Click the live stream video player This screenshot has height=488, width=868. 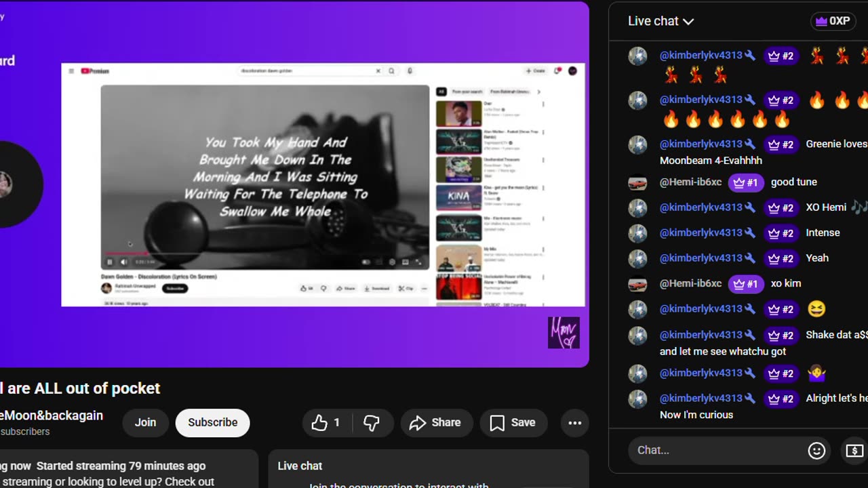[294, 184]
